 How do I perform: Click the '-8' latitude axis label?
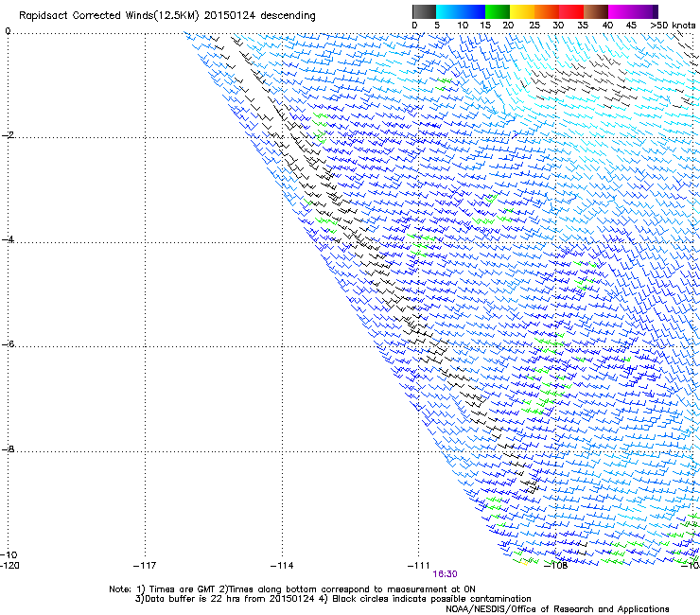[x=8, y=448]
